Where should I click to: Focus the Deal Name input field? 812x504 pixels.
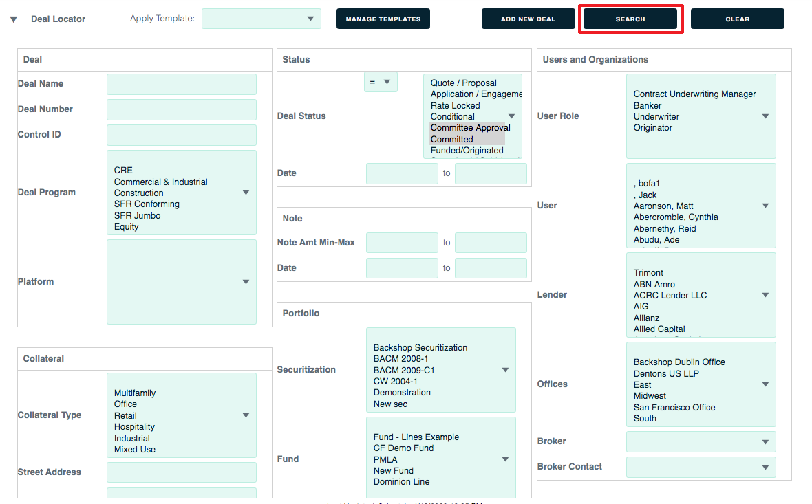pyautogui.click(x=181, y=84)
